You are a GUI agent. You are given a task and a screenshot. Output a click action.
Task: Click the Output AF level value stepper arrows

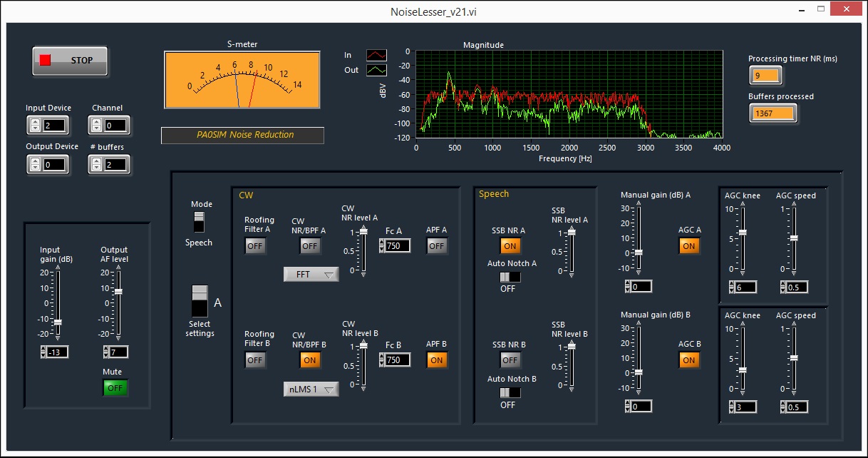pyautogui.click(x=106, y=352)
